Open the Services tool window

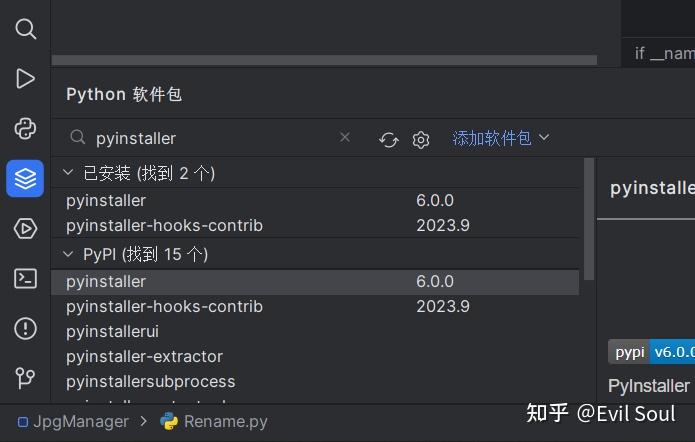pyautogui.click(x=25, y=228)
